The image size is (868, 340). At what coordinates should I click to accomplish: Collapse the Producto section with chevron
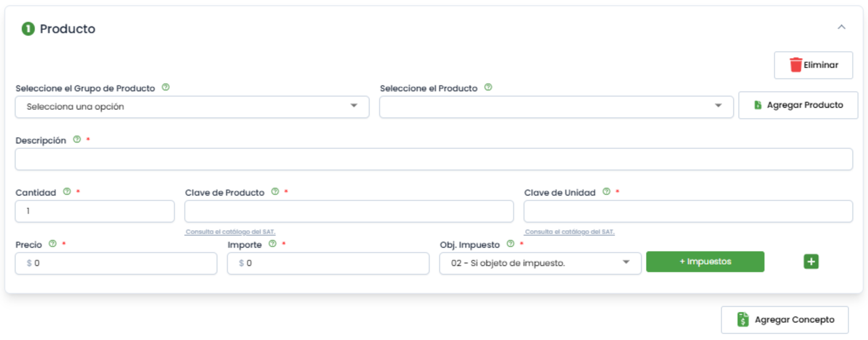tap(841, 27)
